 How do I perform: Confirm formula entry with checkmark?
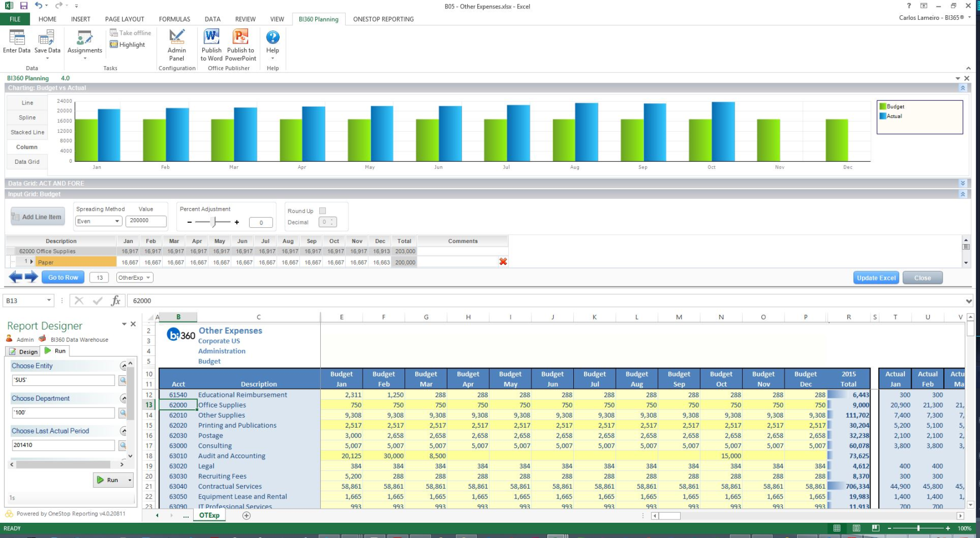click(98, 301)
